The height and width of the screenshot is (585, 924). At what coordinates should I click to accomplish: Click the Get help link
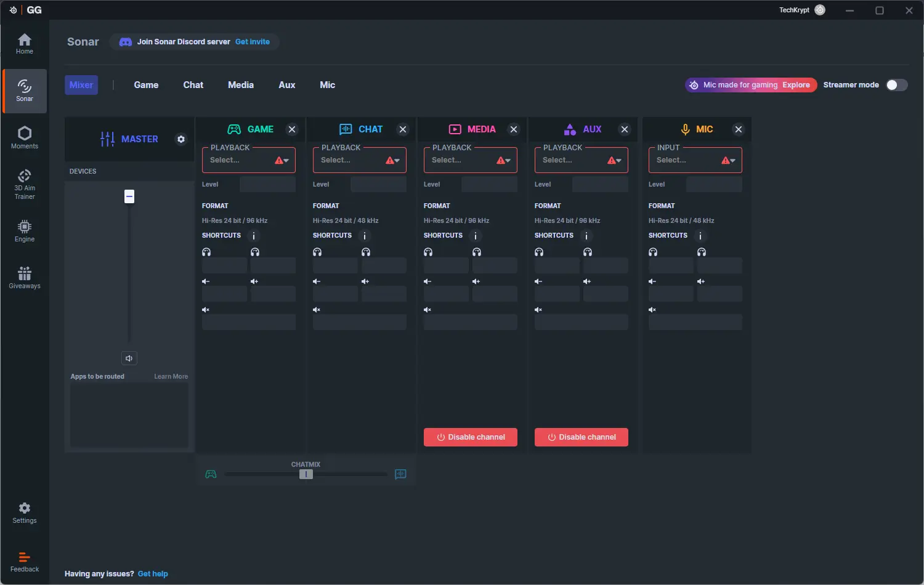(153, 574)
